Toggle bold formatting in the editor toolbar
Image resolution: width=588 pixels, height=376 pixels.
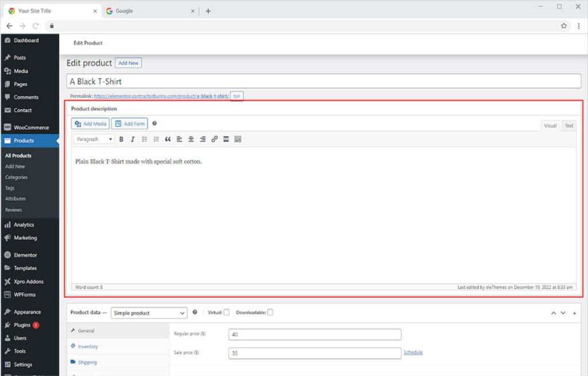[121, 139]
